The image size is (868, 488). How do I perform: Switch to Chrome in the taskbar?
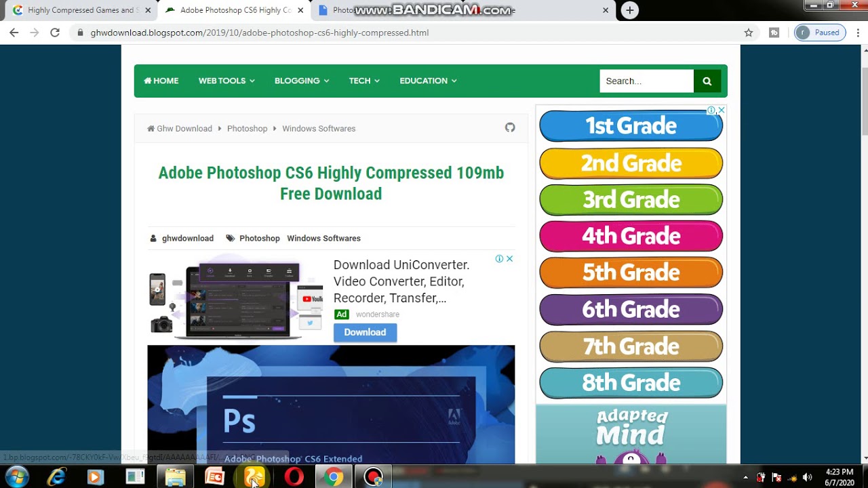coord(333,477)
